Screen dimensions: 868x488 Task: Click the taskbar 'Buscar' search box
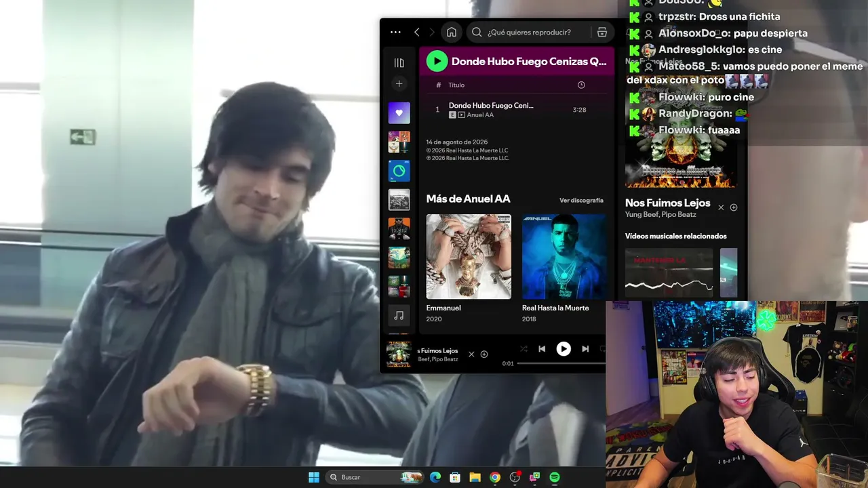(374, 477)
